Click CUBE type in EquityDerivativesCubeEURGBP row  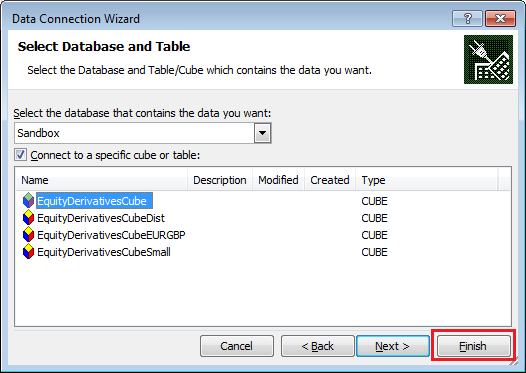click(x=374, y=235)
